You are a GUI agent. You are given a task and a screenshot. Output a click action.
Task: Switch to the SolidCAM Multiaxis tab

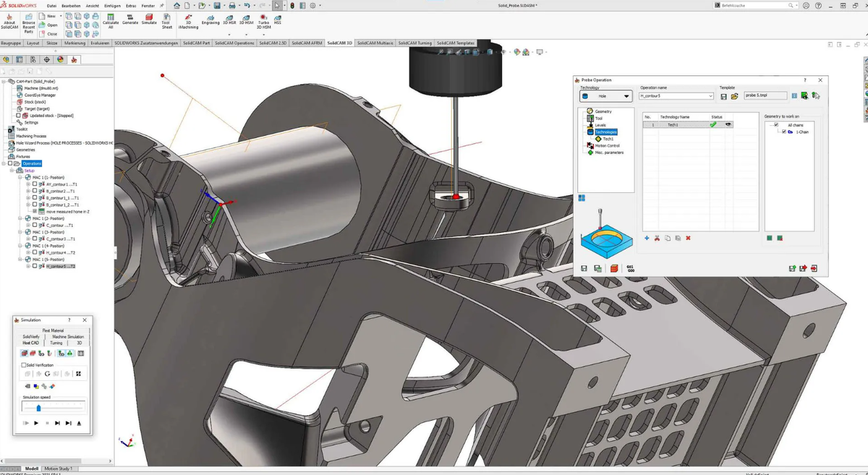(375, 43)
